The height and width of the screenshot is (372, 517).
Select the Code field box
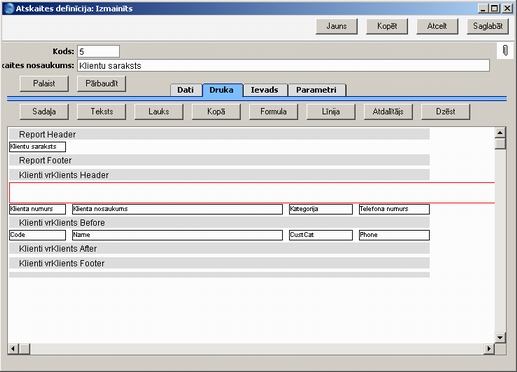37,235
